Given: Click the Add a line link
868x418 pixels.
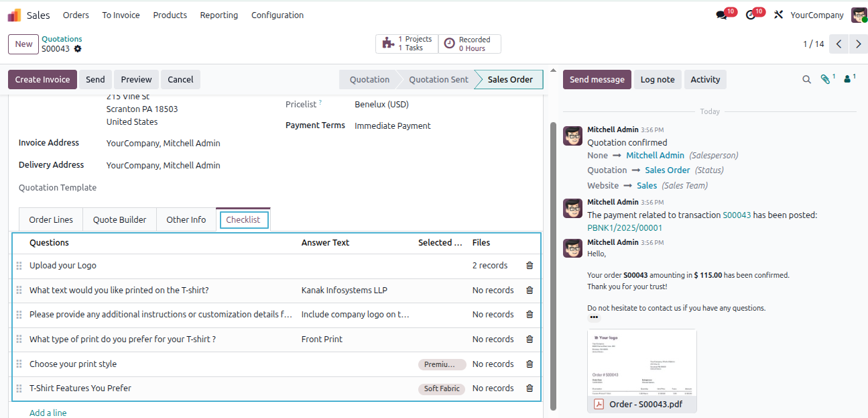Looking at the screenshot, I should (48, 413).
